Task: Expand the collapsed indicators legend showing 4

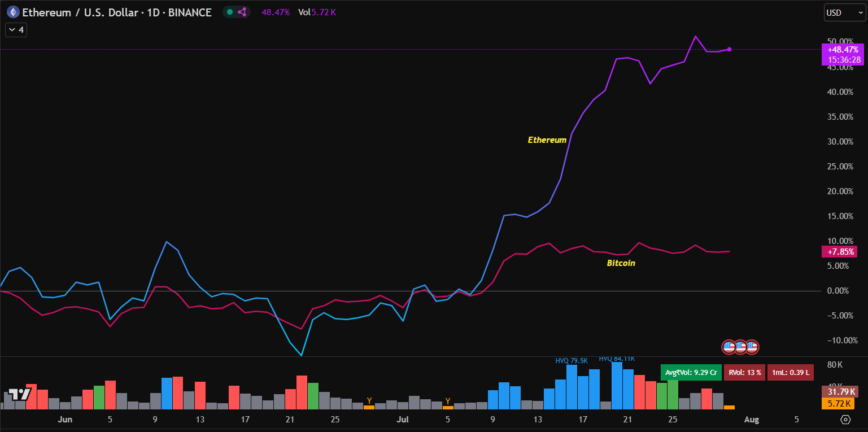Action: 16,30
